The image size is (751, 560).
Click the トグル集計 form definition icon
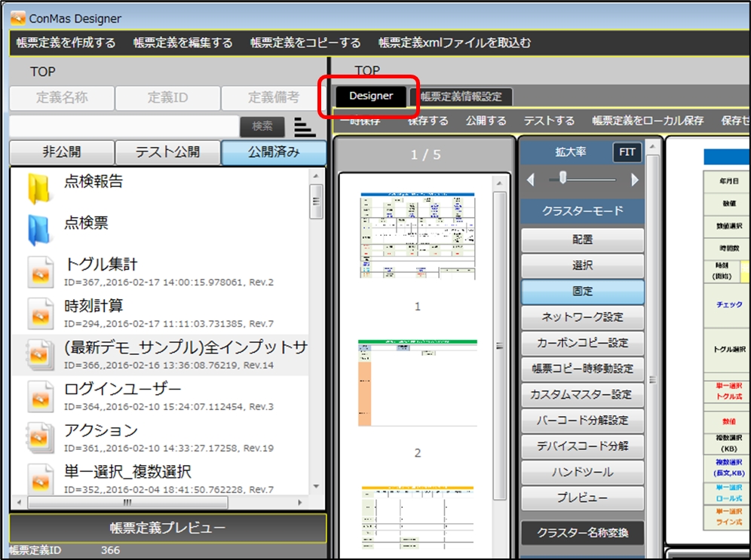click(x=40, y=272)
